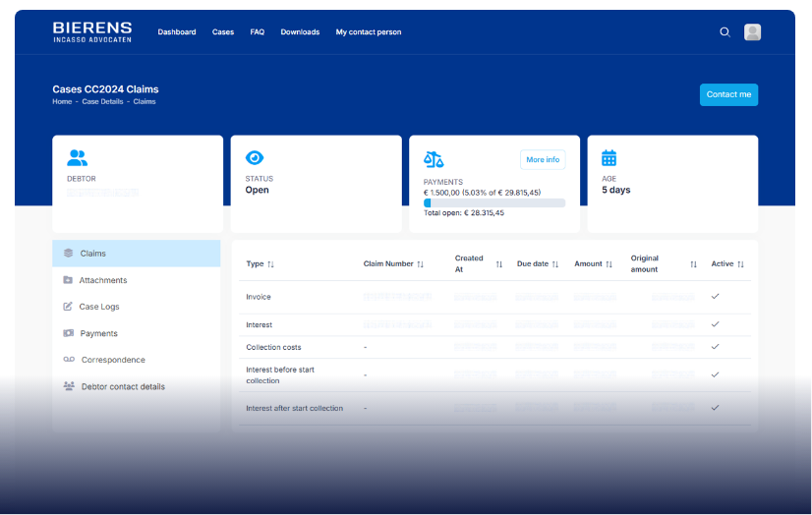Click the Contact me button

pos(728,94)
